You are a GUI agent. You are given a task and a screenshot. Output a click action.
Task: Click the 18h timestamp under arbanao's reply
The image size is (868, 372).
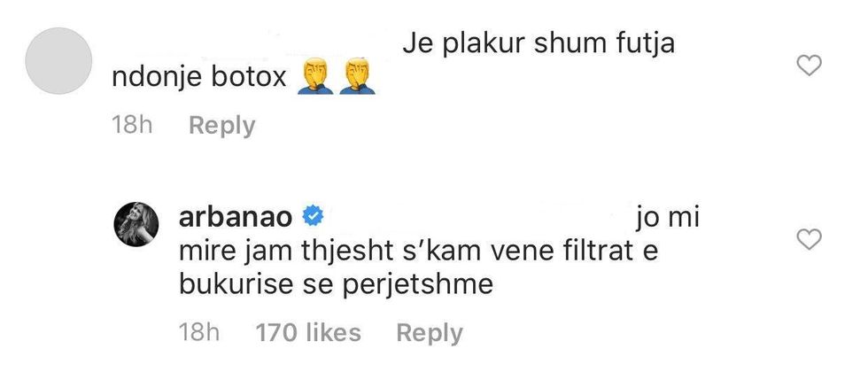(x=199, y=333)
